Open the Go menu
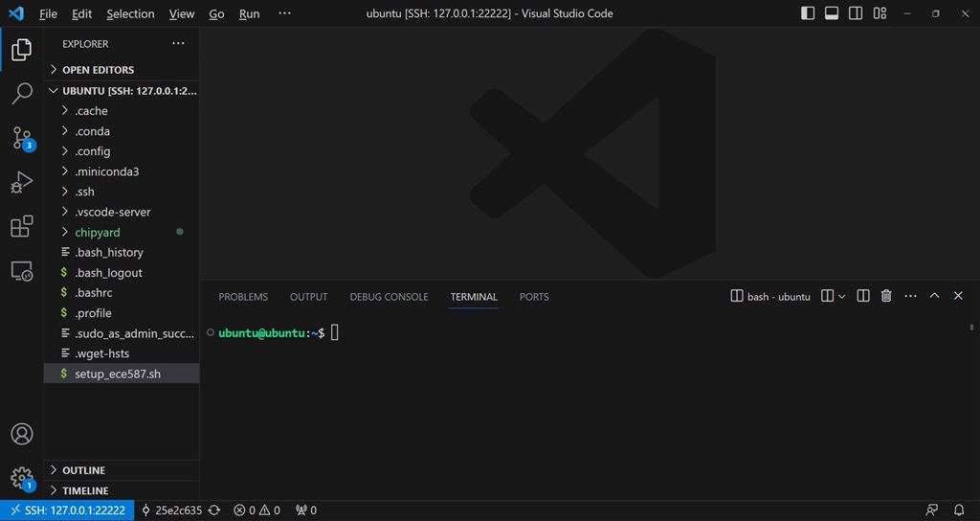 pyautogui.click(x=216, y=13)
